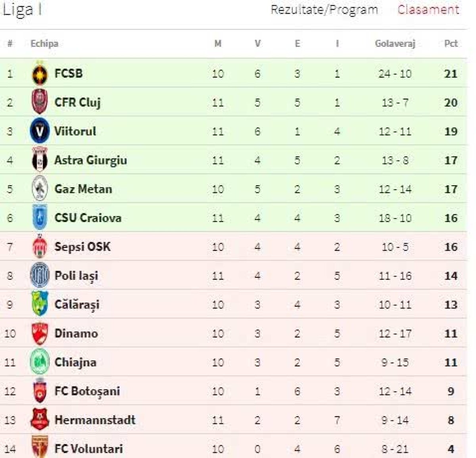Viewport: 476px width, 458px height.
Task: Click the CFR Cluj club badge
Action: click(40, 102)
